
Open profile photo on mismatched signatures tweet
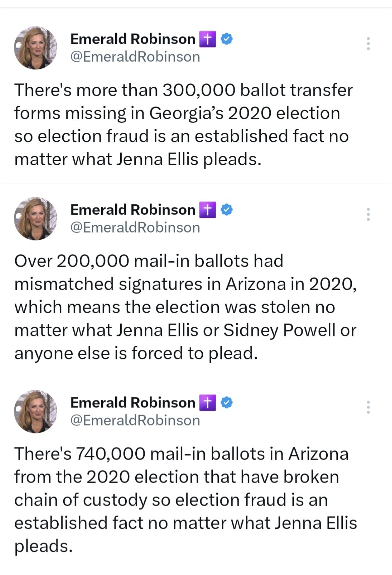click(x=36, y=218)
